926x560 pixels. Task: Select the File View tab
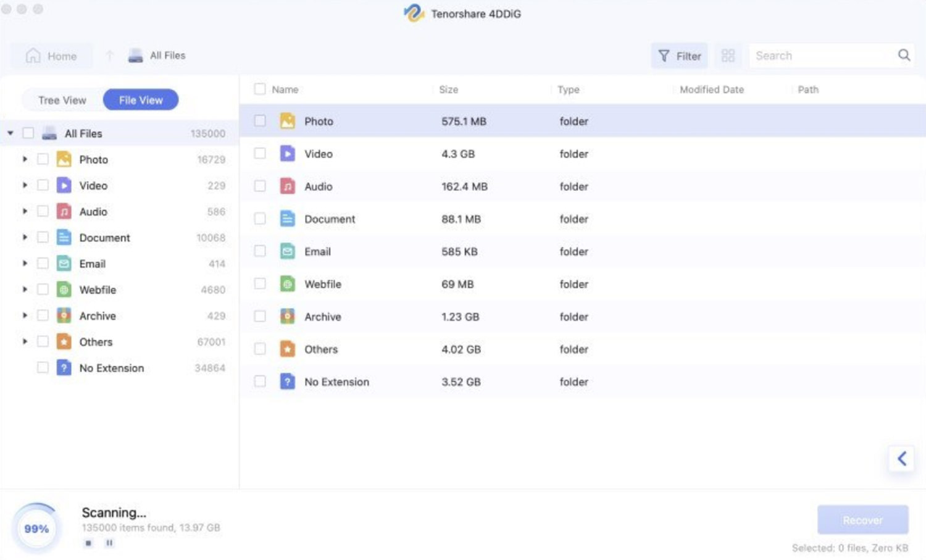pyautogui.click(x=141, y=100)
